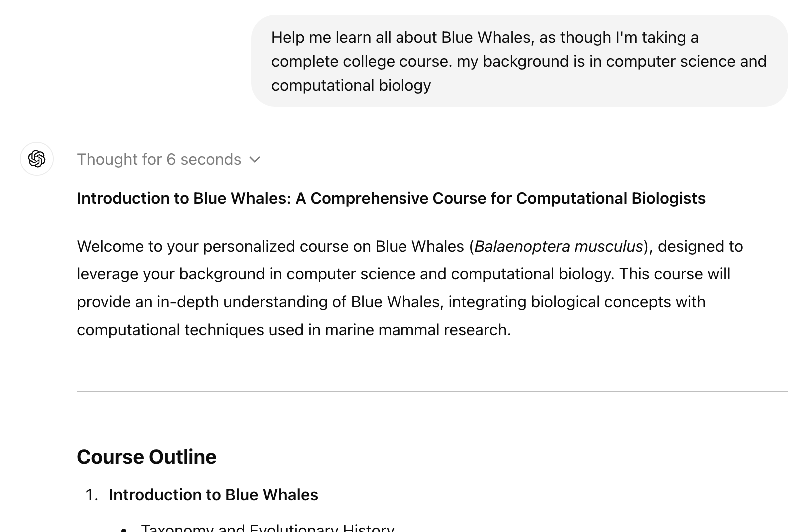Click the list number "1." in the outline

click(x=92, y=495)
